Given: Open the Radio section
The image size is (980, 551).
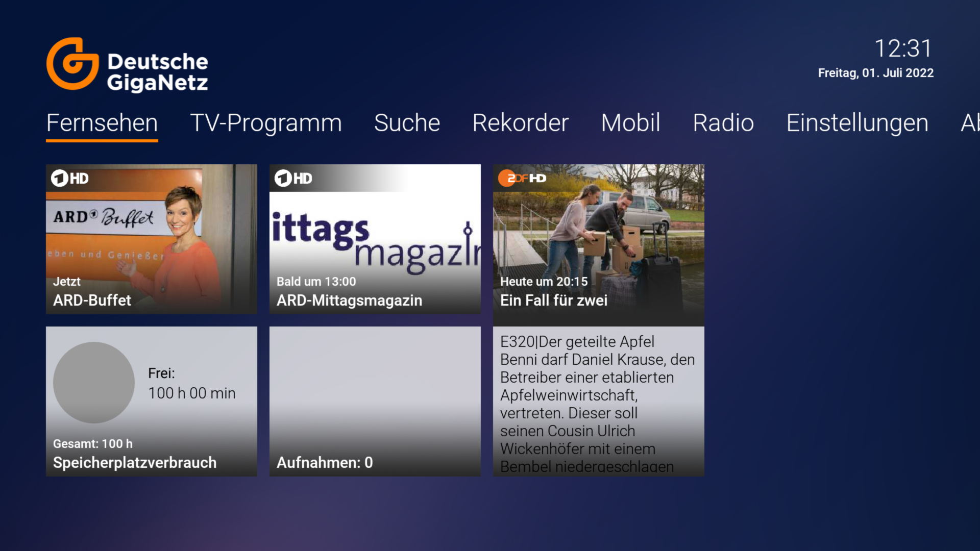Looking at the screenshot, I should (723, 122).
